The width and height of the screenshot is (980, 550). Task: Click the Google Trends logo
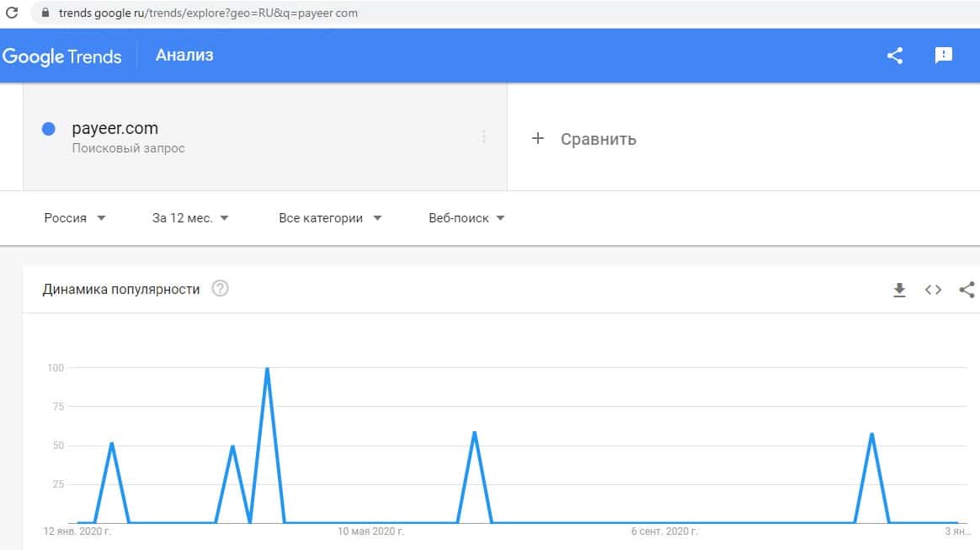pos(62,56)
